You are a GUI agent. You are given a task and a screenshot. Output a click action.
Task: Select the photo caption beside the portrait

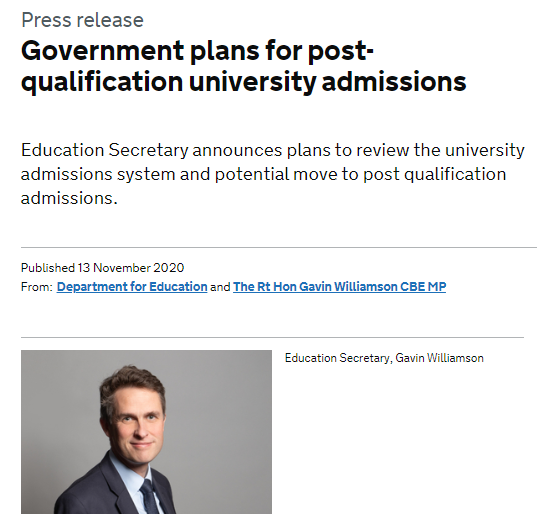point(384,358)
